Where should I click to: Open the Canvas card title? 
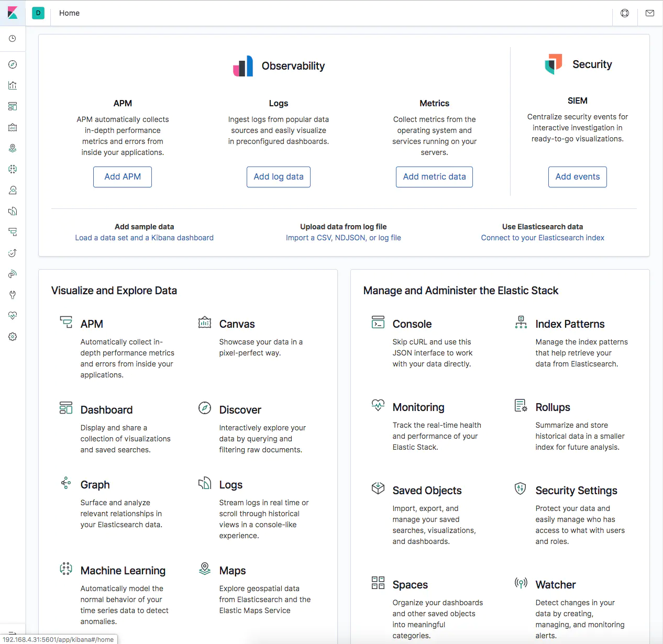237,324
